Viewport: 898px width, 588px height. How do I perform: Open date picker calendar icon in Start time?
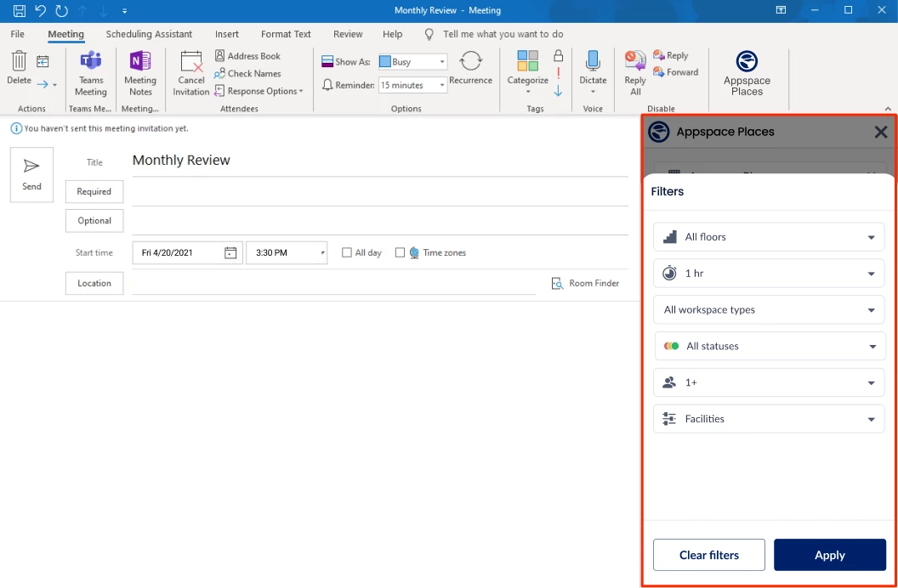(230, 253)
